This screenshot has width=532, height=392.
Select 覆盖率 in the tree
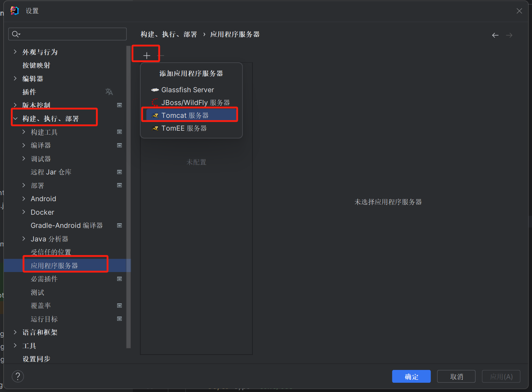[41, 305]
